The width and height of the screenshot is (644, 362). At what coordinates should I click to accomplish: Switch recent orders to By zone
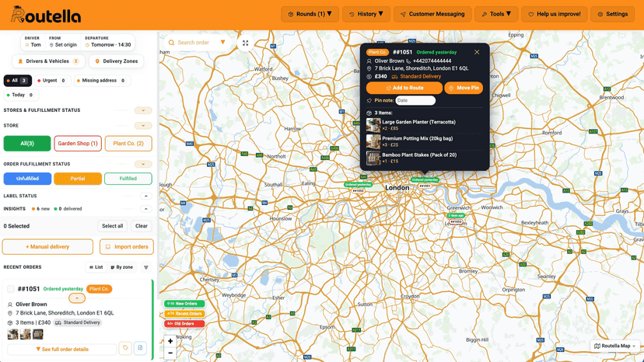122,267
